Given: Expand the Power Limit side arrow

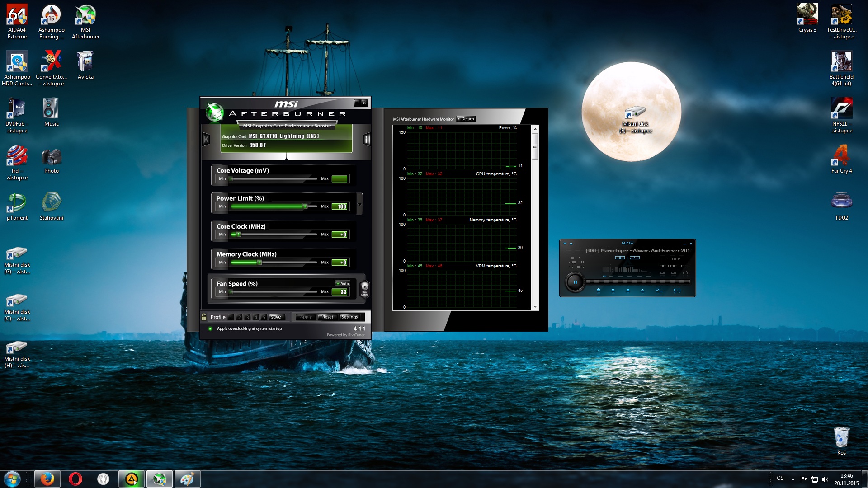Looking at the screenshot, I should point(360,204).
